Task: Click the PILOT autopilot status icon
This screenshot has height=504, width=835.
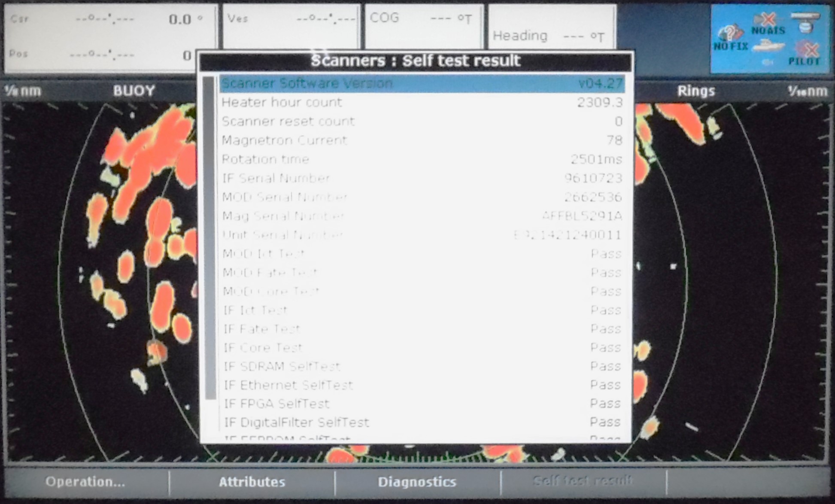Action: pos(805,54)
